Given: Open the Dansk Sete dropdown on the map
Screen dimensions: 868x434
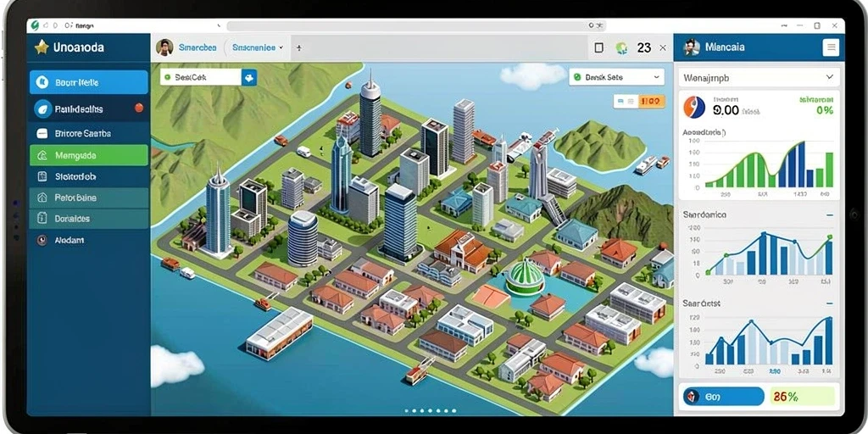Looking at the screenshot, I should pos(617,77).
